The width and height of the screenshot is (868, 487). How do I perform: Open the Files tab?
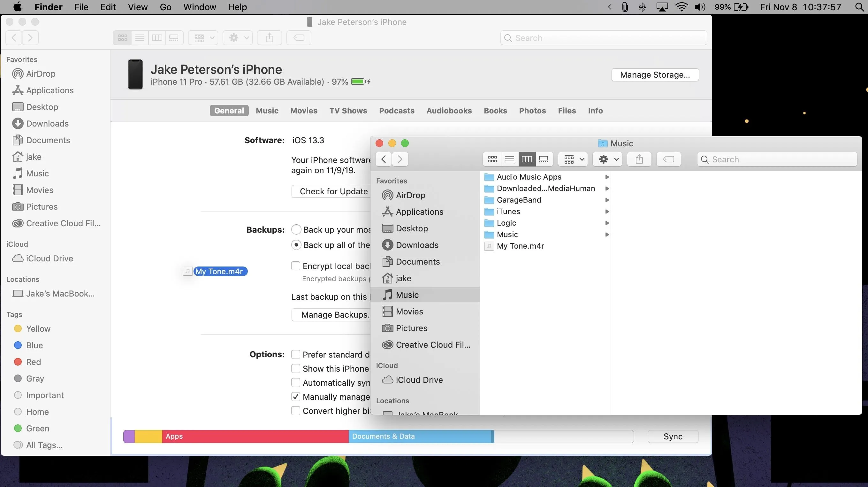pos(567,111)
